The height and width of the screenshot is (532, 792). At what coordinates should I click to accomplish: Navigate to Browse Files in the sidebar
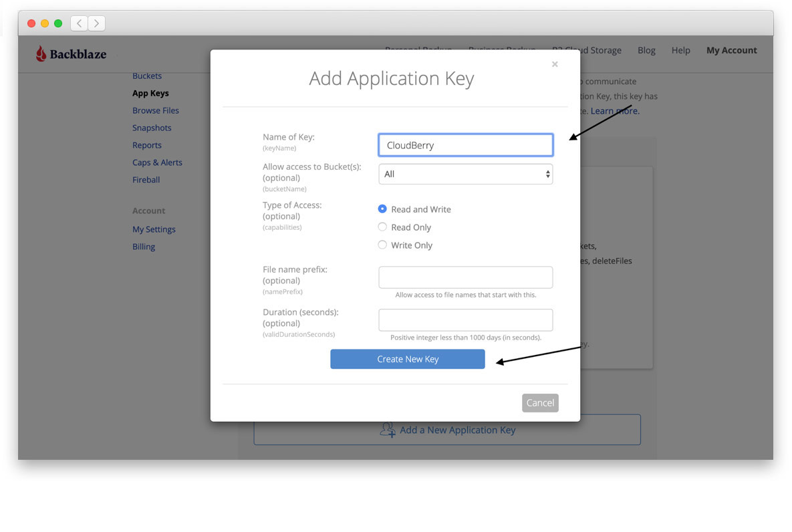155,110
